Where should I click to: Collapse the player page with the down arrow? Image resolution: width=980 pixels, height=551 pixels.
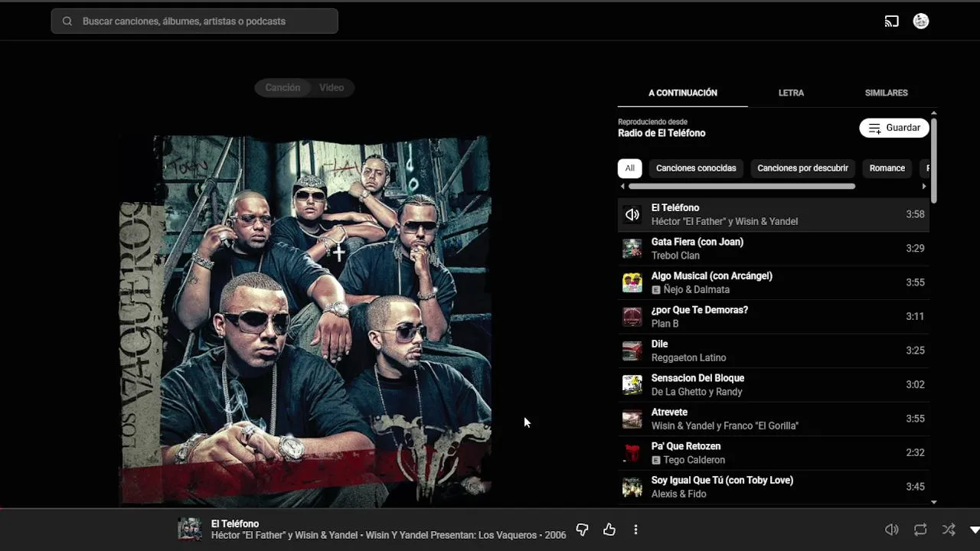(974, 530)
